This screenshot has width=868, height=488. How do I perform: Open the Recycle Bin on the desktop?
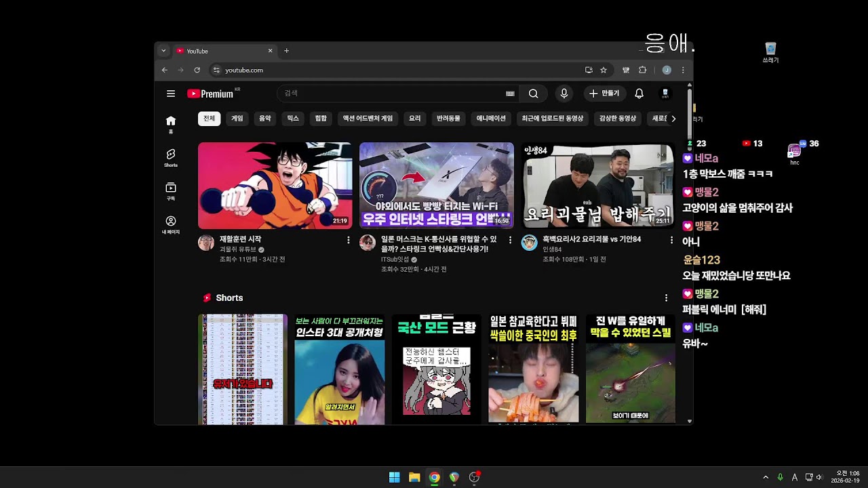[x=770, y=53]
